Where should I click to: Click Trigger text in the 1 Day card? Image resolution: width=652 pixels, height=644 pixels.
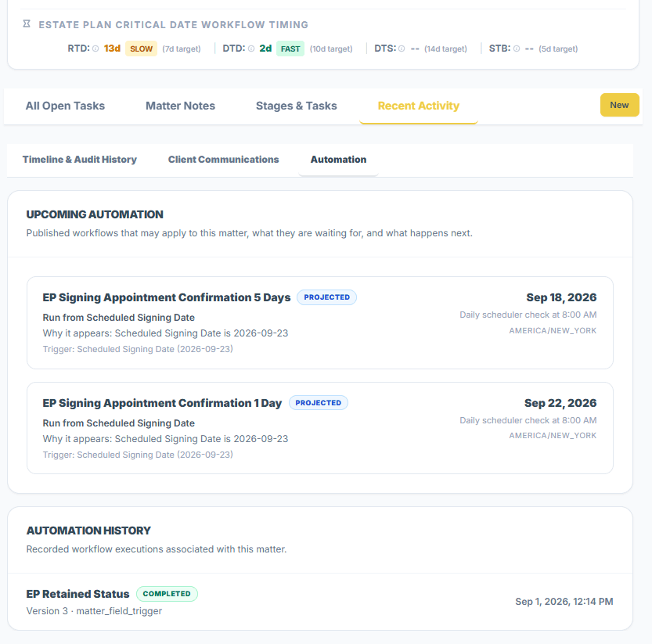pos(138,455)
